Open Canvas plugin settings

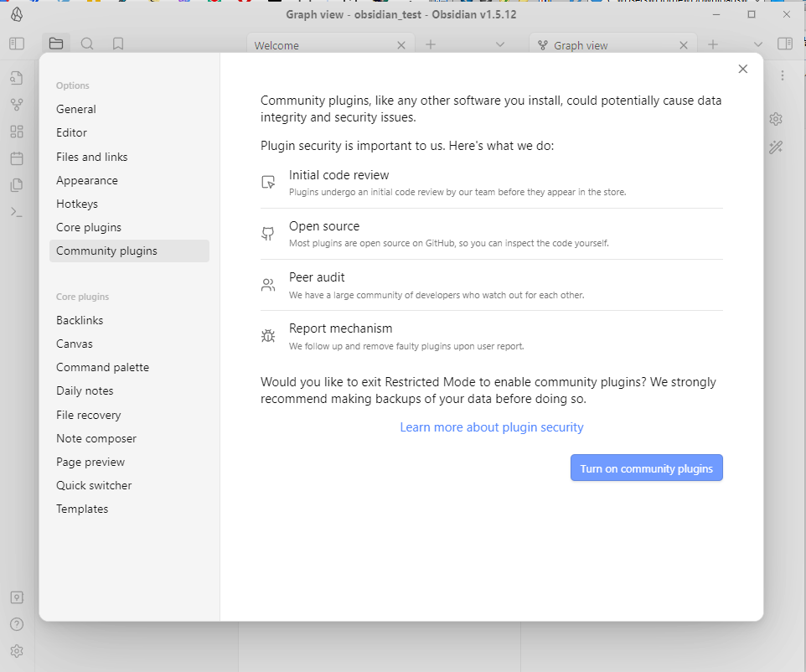[130, 344]
